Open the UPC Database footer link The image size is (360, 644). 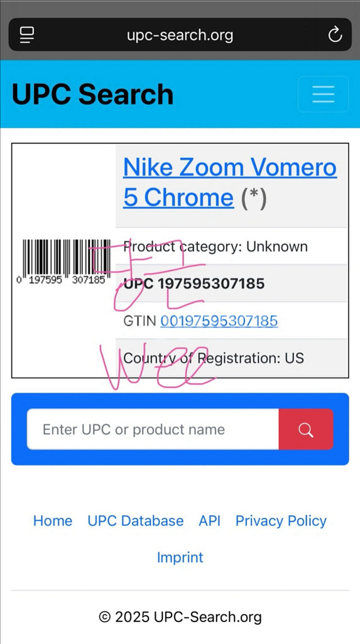[136, 521]
